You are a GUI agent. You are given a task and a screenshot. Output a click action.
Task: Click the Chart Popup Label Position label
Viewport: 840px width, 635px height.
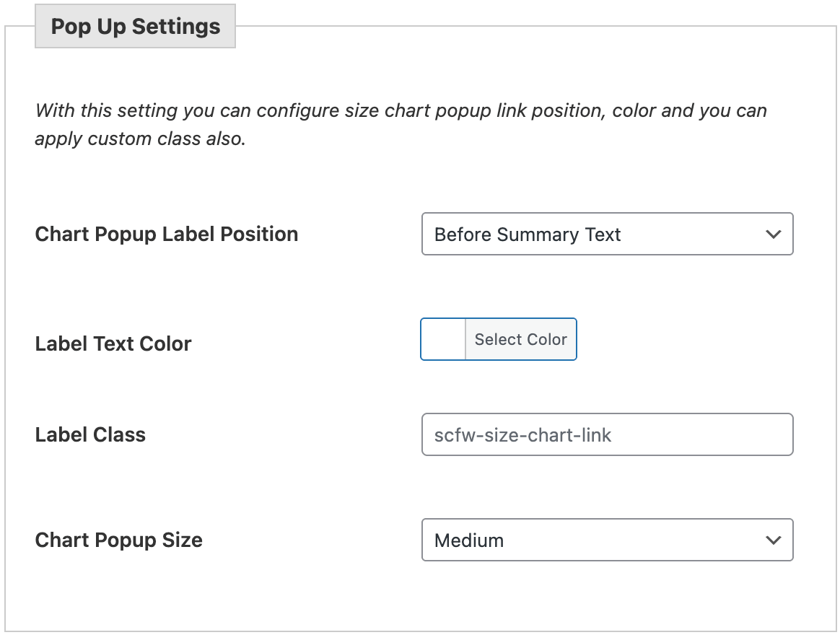tap(166, 234)
